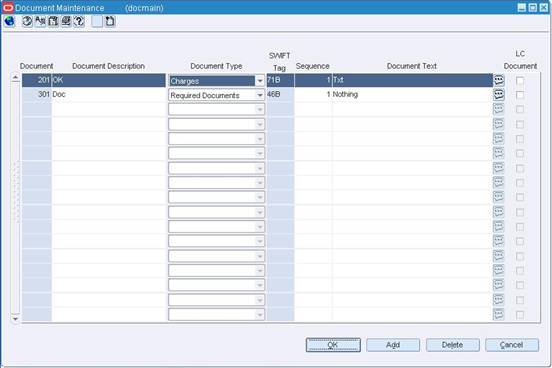
Task: Click the monitor screen toolbar icon
Action: click(x=66, y=21)
